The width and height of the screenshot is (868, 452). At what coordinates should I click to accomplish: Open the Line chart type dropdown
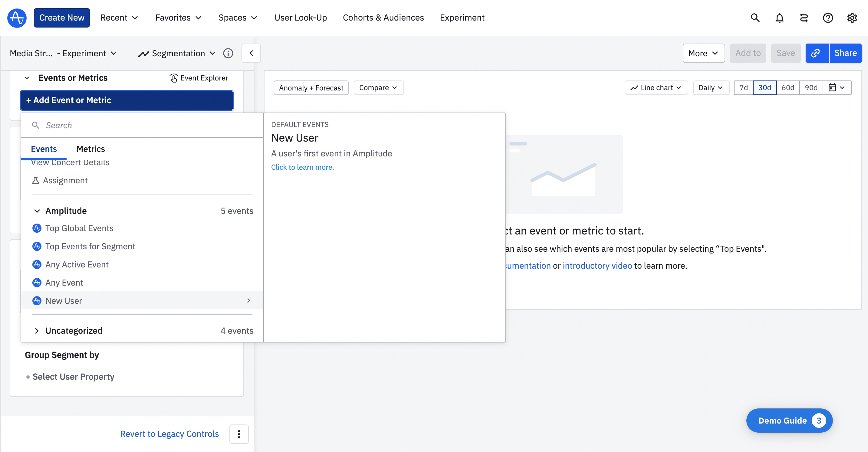(x=656, y=88)
